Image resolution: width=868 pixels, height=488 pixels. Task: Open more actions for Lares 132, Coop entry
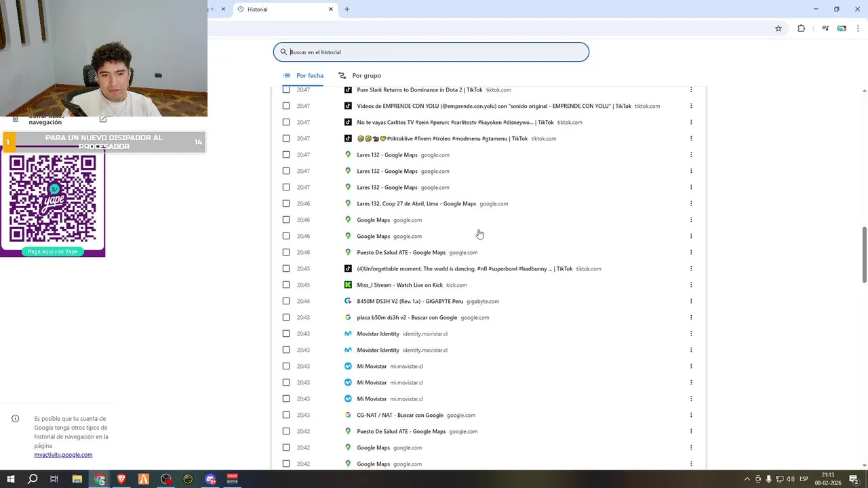pyautogui.click(x=691, y=203)
